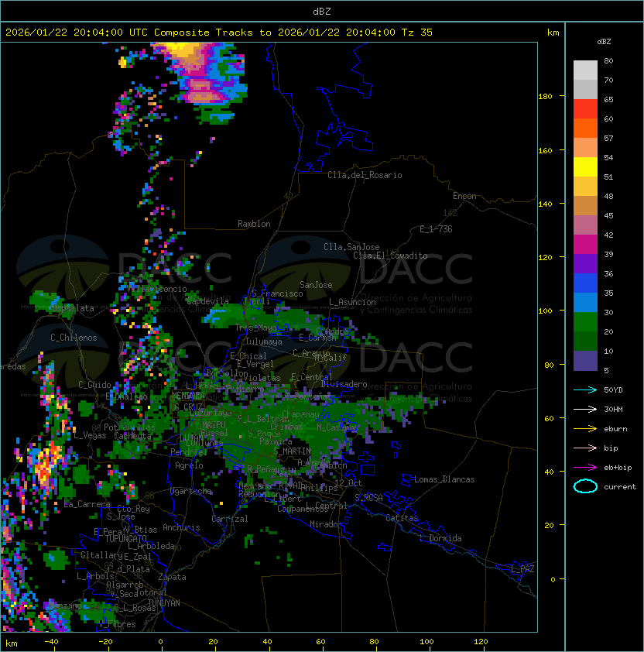
Task: Click the 'S_MARTIN' map label
Action: click(293, 451)
